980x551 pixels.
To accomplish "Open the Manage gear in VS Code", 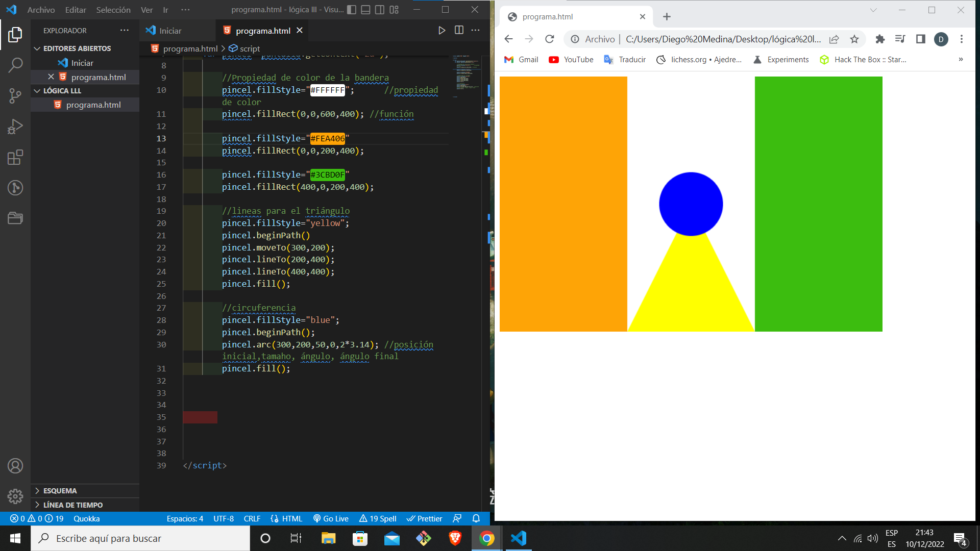I will [15, 496].
